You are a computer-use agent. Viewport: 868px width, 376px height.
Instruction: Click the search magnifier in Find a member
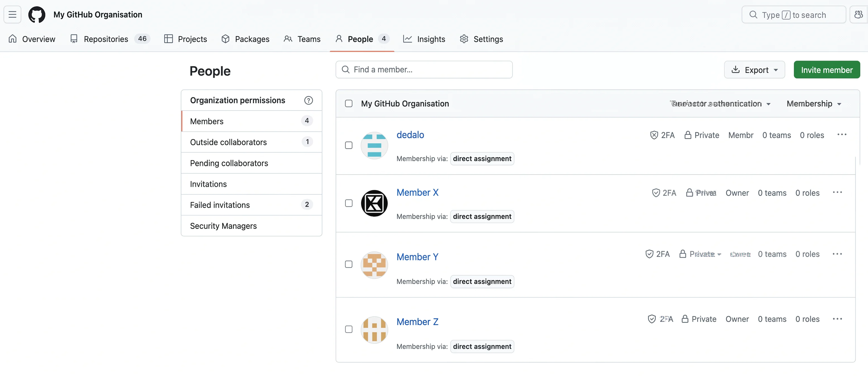click(346, 70)
